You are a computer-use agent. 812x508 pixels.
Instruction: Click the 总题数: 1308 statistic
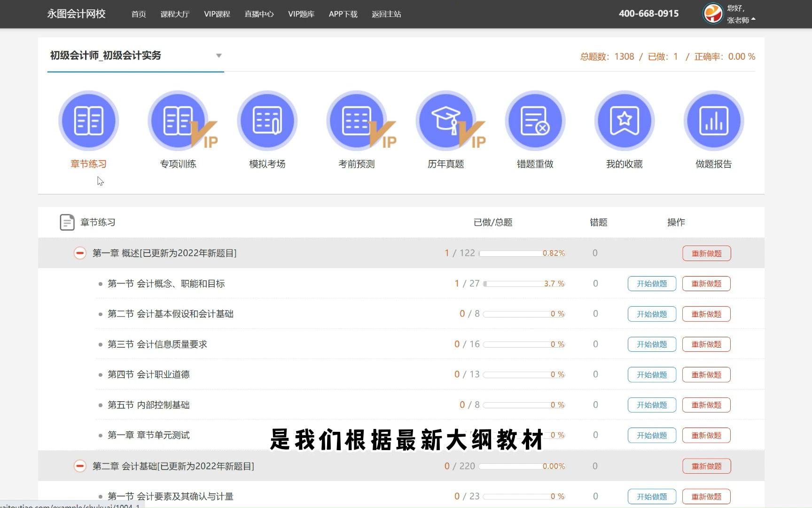pyautogui.click(x=607, y=56)
